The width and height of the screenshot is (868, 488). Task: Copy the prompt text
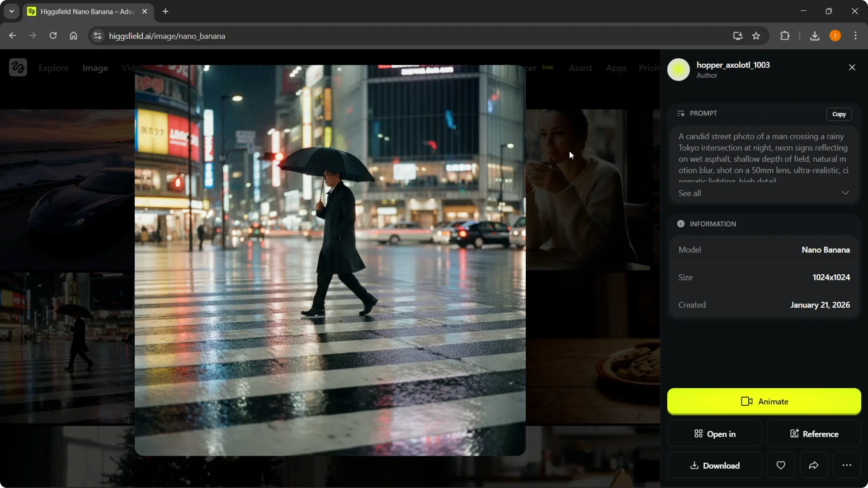[x=839, y=114]
